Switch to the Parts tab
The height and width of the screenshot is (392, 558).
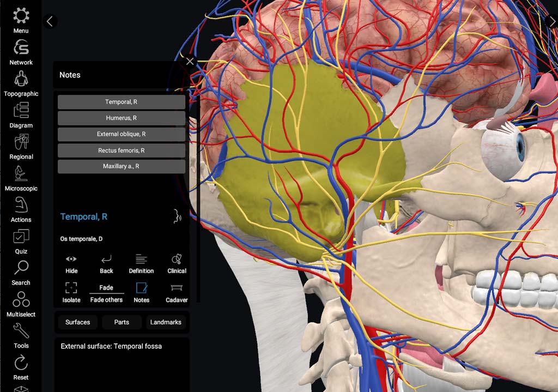tap(122, 322)
